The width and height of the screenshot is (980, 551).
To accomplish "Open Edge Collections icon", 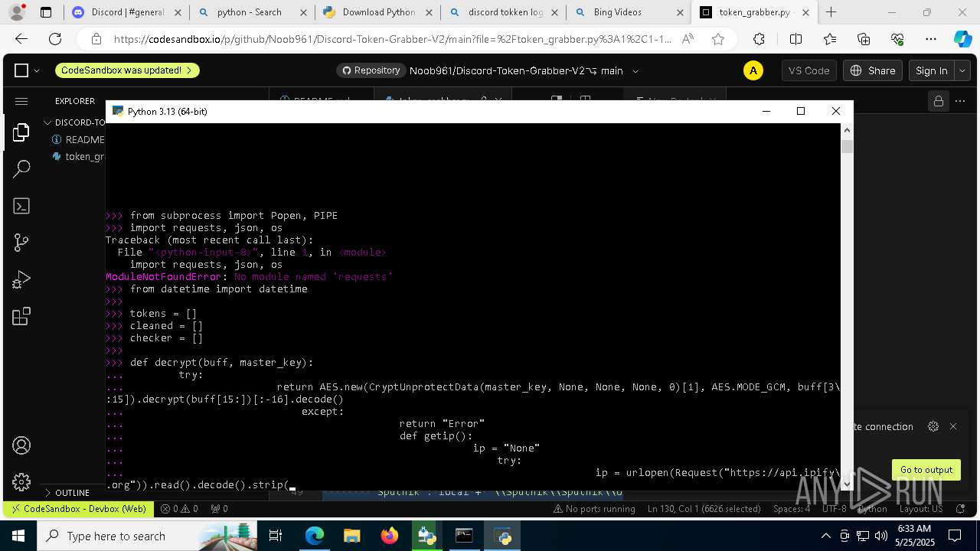I will coord(864,39).
